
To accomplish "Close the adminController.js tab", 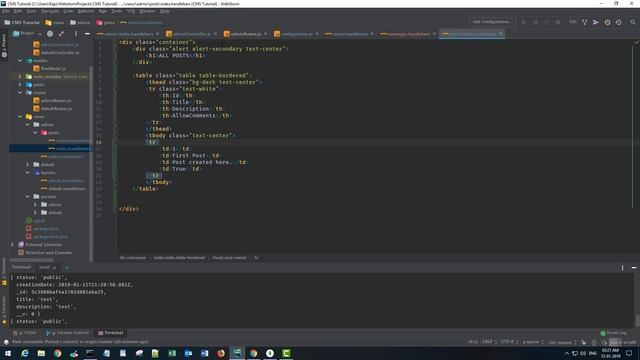I will (215, 34).
